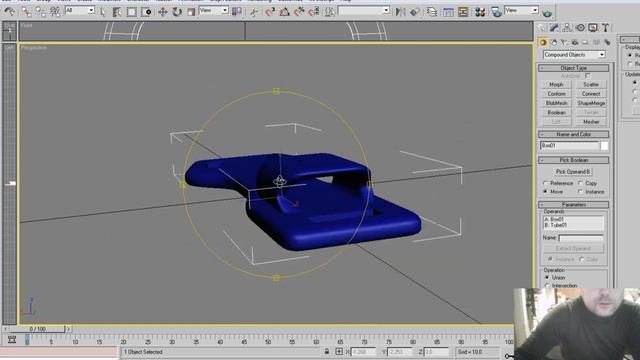Screen dimensions: 640x360
Task: Collapse the Pick Boolean rollout
Action: pyautogui.click(x=573, y=160)
